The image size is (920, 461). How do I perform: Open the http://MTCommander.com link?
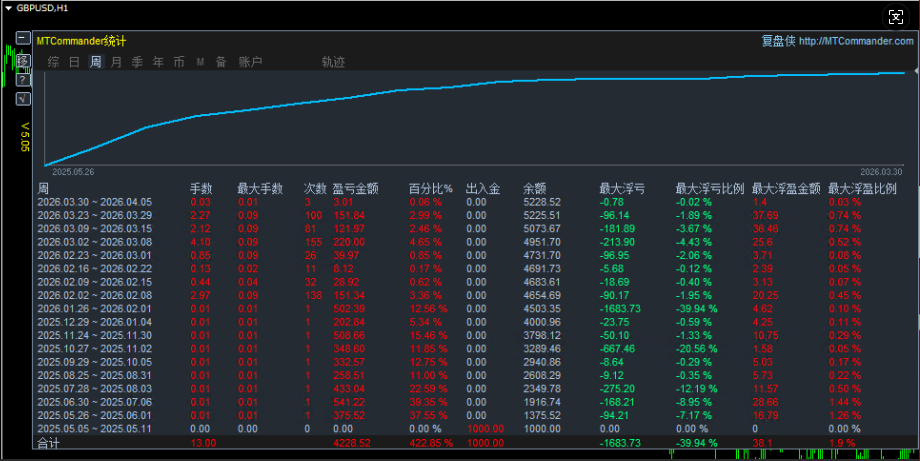click(856, 41)
